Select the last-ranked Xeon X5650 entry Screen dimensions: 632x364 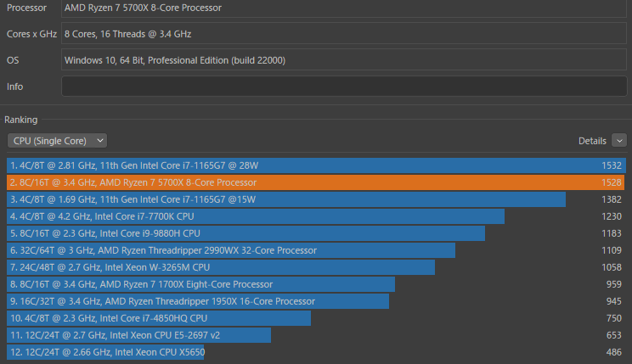(x=106, y=351)
